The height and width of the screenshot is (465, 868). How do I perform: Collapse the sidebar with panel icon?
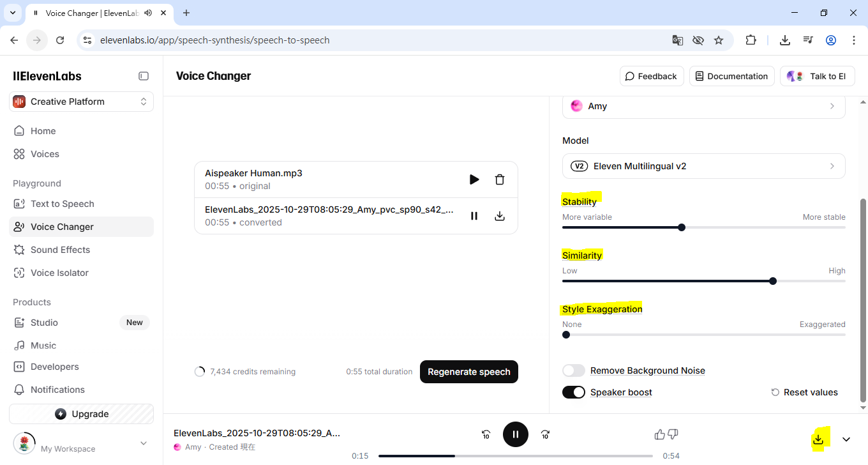coord(144,76)
